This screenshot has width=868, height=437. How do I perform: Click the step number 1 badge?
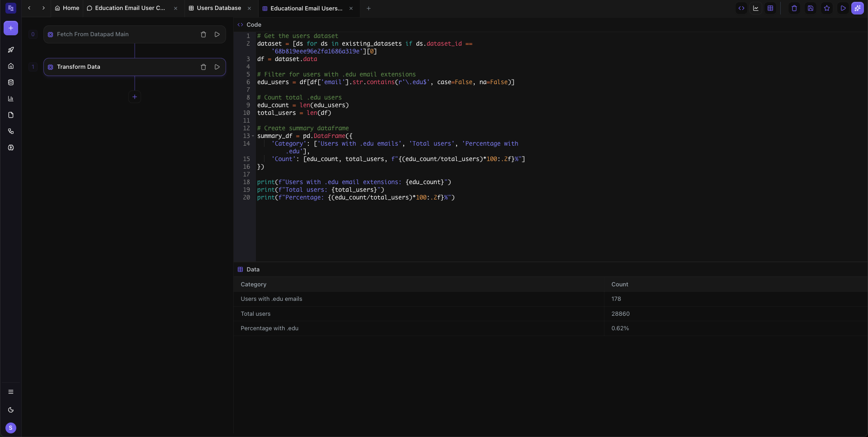coord(33,67)
